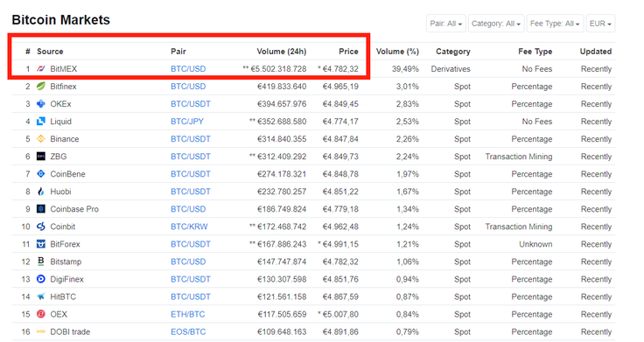Click the 39,49% volume share cell

click(x=405, y=68)
